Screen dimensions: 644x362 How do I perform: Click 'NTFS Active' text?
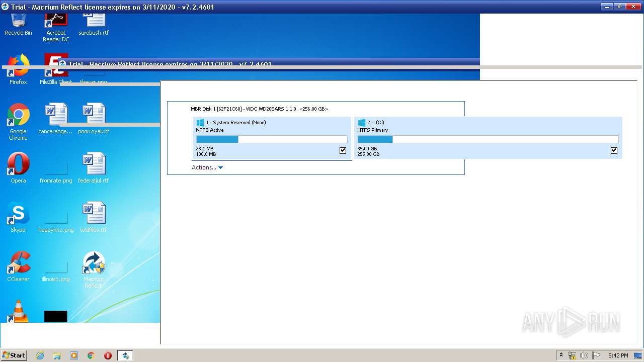point(210,130)
